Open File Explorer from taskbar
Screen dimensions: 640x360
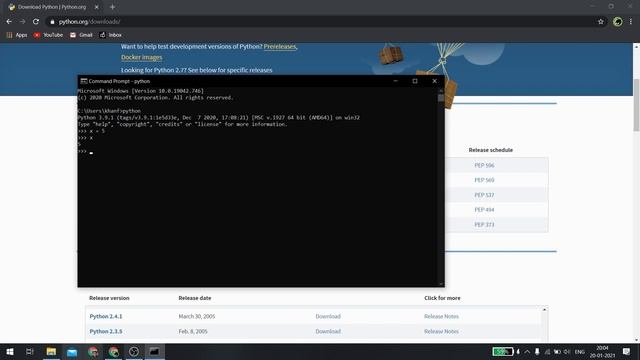click(51, 351)
